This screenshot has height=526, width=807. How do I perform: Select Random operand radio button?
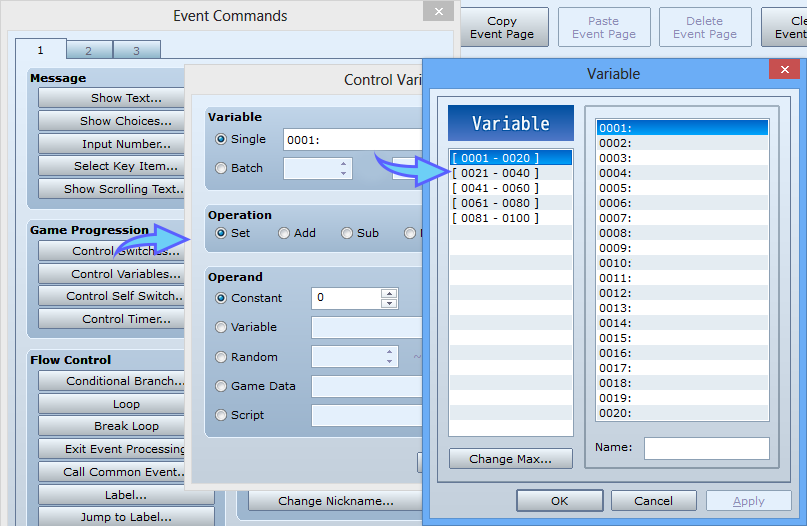221,357
